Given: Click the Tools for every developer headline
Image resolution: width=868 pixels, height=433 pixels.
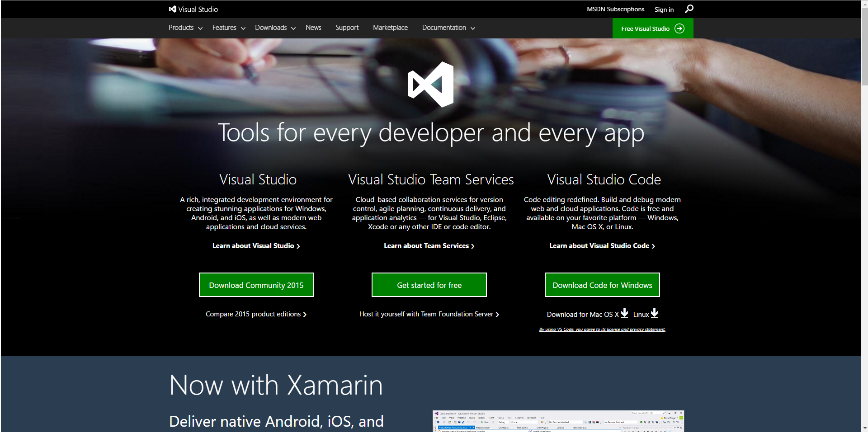Looking at the screenshot, I should pyautogui.click(x=431, y=133).
